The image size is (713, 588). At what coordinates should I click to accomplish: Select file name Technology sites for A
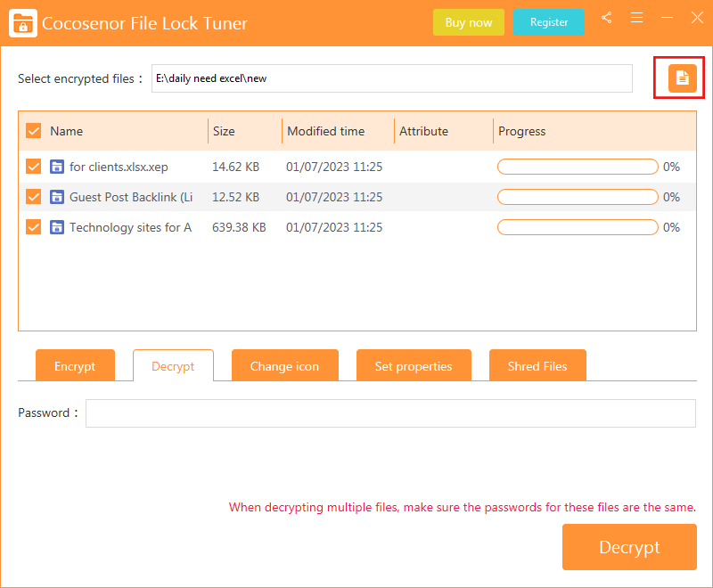pyautogui.click(x=130, y=227)
